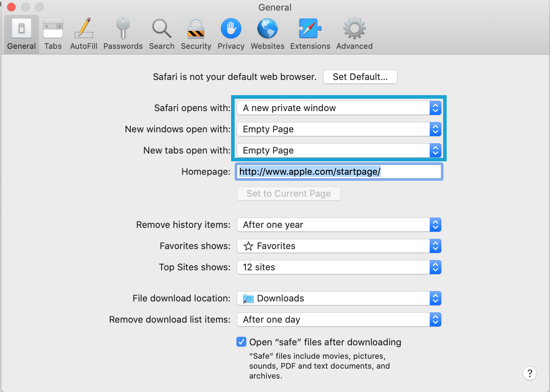The width and height of the screenshot is (550, 392).
Task: Open Privacy hand icon pane
Action: point(231,34)
